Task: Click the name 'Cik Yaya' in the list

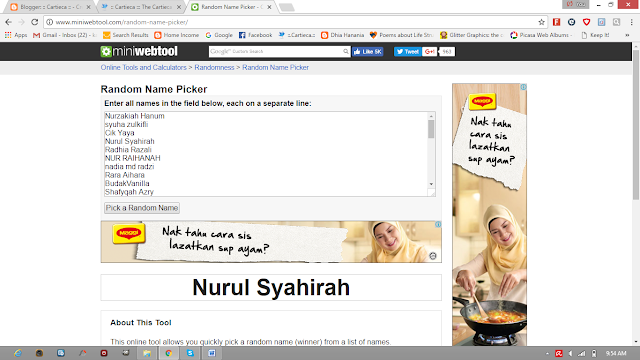Action: (120, 133)
